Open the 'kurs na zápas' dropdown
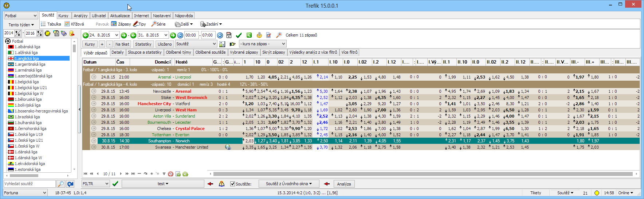Screen dimensions: 644x199 (263, 44)
